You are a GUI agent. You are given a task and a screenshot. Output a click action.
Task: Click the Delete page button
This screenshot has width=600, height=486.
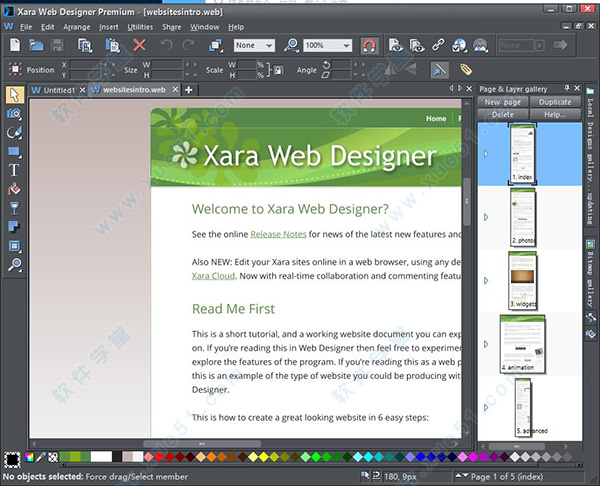tap(503, 114)
